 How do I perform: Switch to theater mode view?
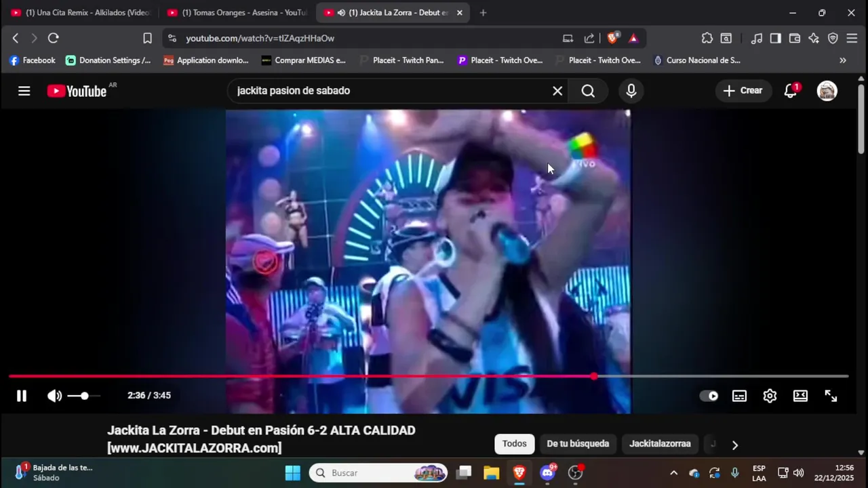tap(800, 396)
